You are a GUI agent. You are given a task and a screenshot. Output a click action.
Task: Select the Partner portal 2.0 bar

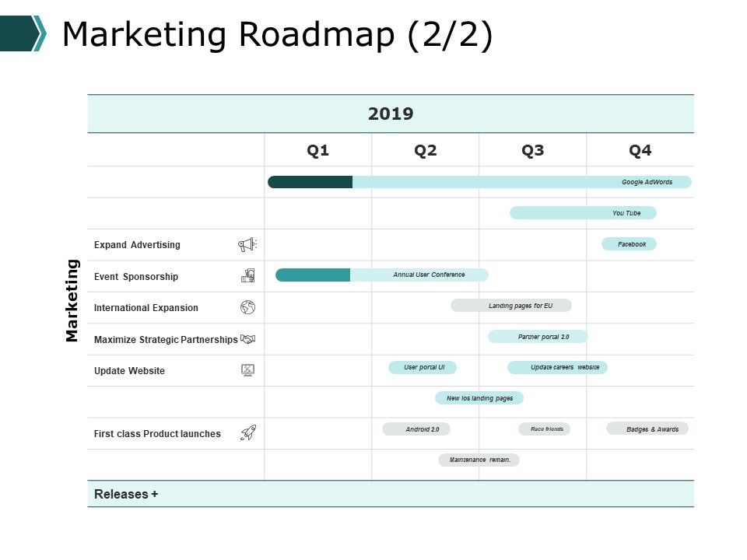[x=538, y=337]
